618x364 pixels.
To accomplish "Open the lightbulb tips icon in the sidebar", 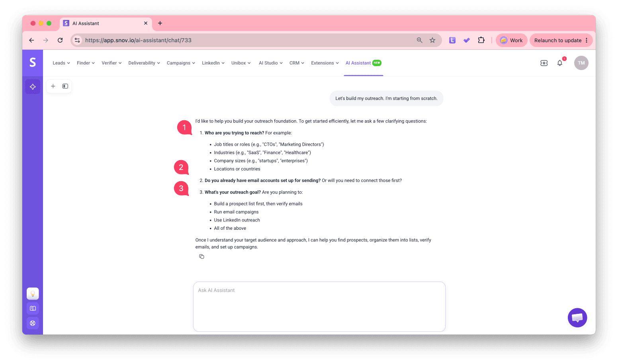I will 33,294.
